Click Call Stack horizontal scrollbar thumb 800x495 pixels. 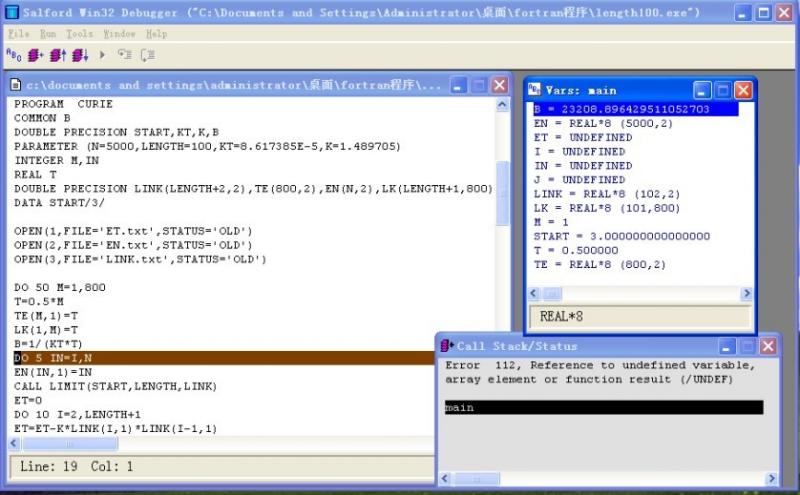476,478
